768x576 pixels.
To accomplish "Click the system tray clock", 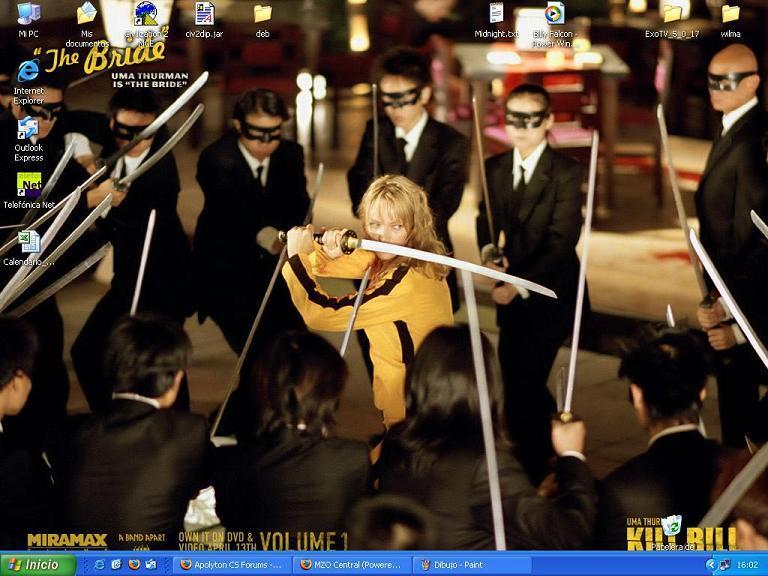I will point(747,565).
